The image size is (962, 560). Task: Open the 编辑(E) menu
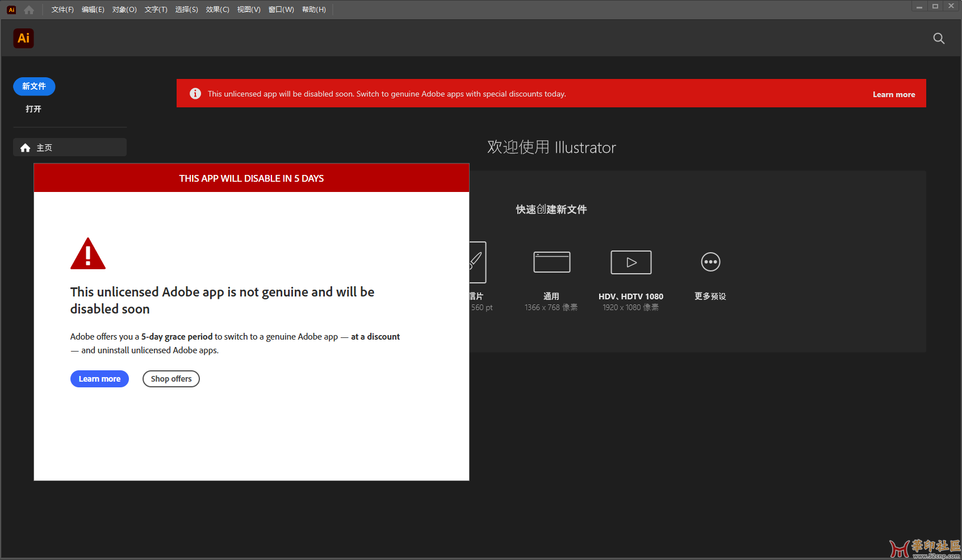point(93,10)
